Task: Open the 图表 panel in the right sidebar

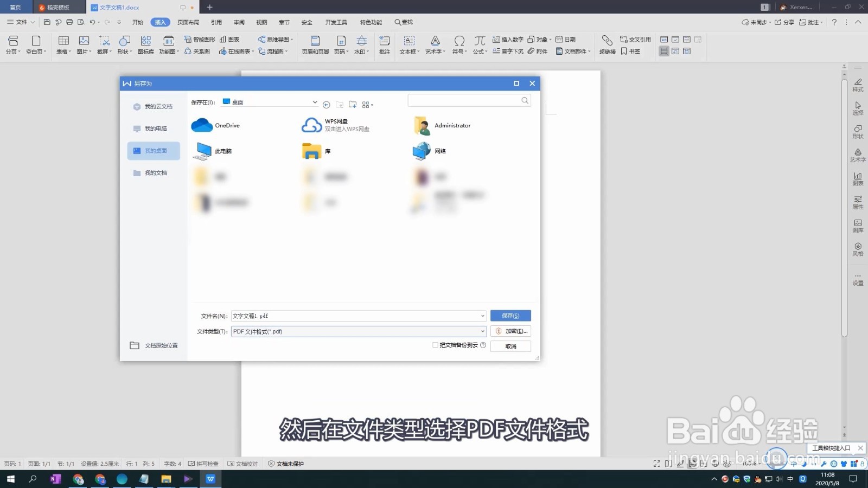Action: click(x=858, y=179)
